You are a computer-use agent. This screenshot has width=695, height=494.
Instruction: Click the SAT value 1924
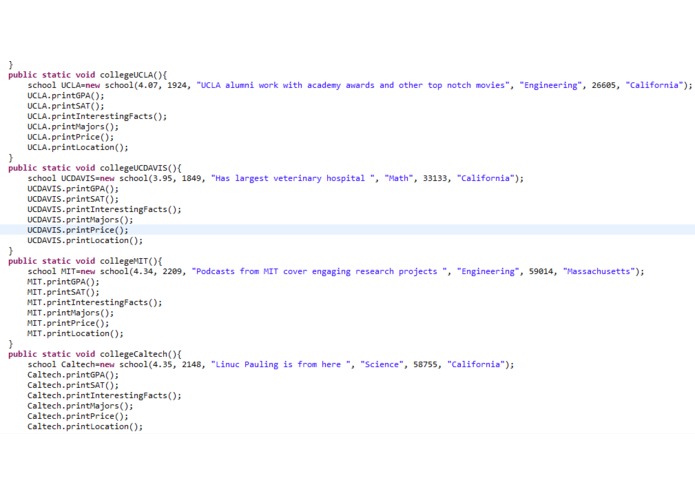click(177, 85)
